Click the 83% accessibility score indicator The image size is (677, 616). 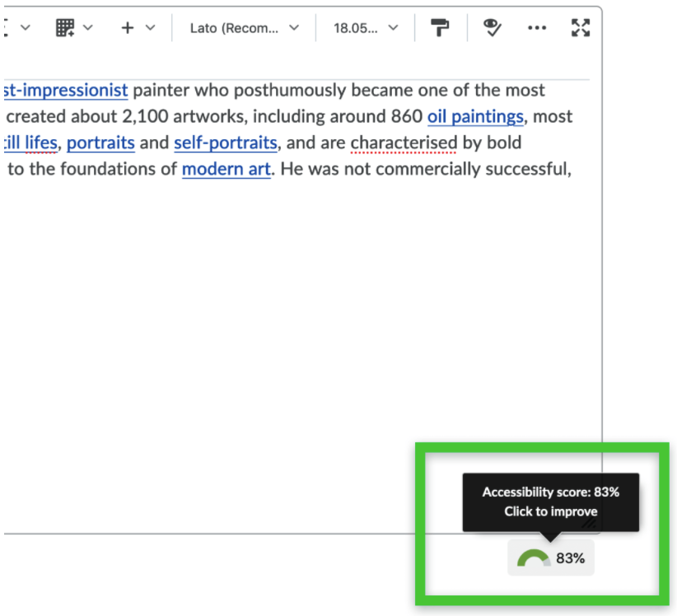pyautogui.click(x=550, y=557)
